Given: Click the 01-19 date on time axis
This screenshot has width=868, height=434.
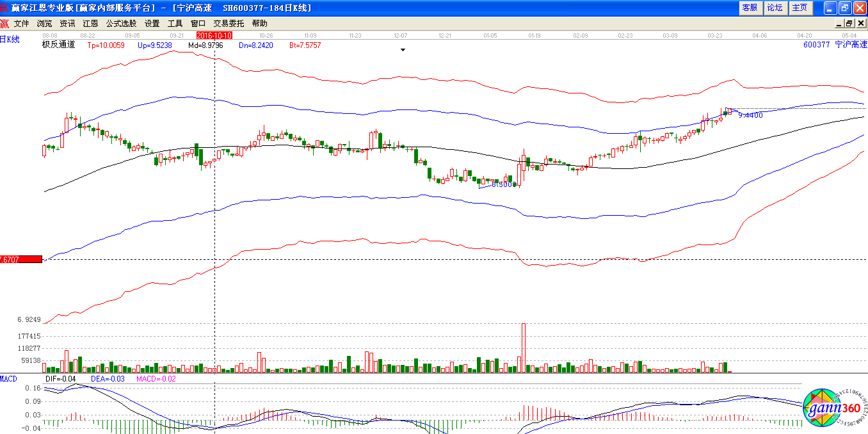Looking at the screenshot, I should point(534,36).
